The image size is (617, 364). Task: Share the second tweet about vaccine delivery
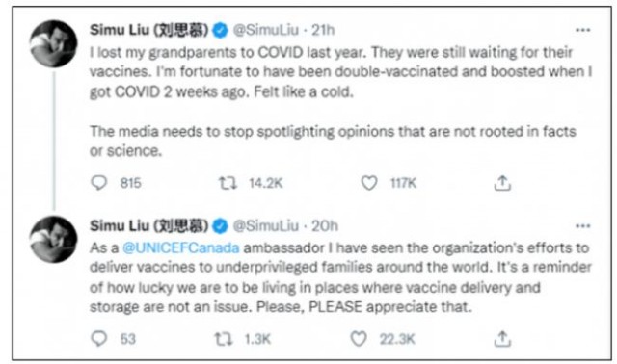click(502, 339)
